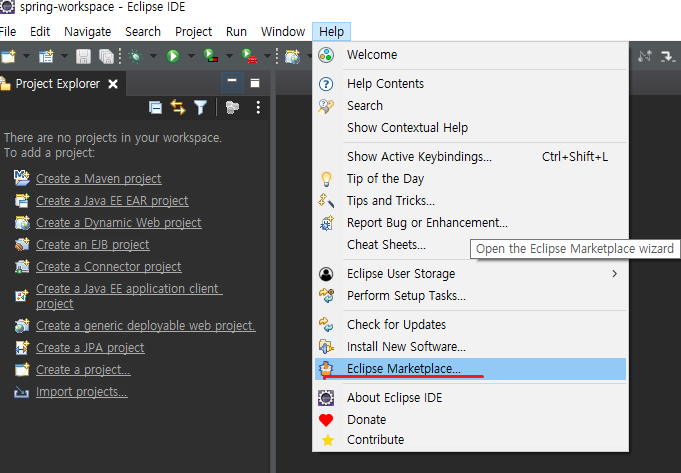The width and height of the screenshot is (681, 473).
Task: Select Perform Setup Tasks entry
Action: pyautogui.click(x=471, y=296)
